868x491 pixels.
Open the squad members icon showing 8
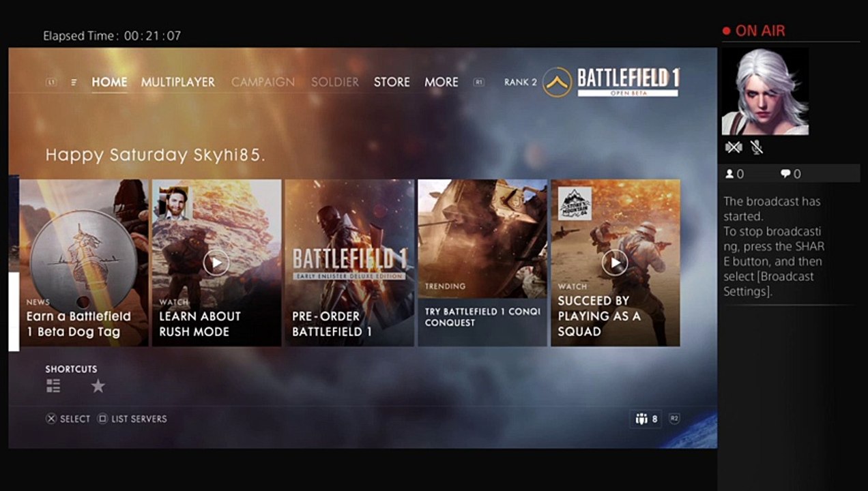[x=646, y=419]
